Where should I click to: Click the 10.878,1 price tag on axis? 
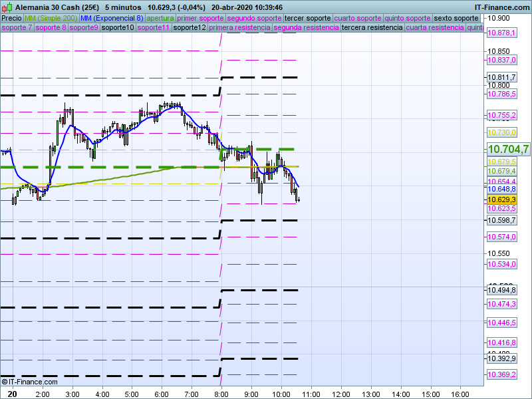coord(502,33)
